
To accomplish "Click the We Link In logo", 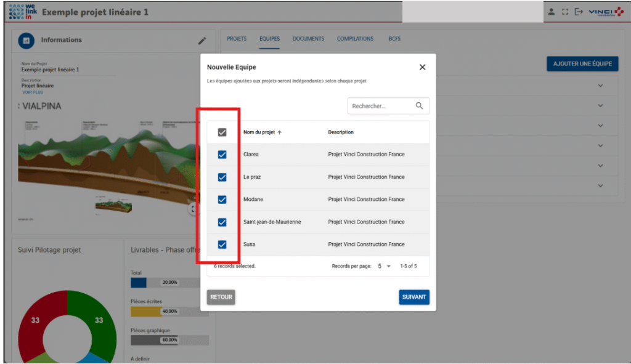I will coord(23,12).
